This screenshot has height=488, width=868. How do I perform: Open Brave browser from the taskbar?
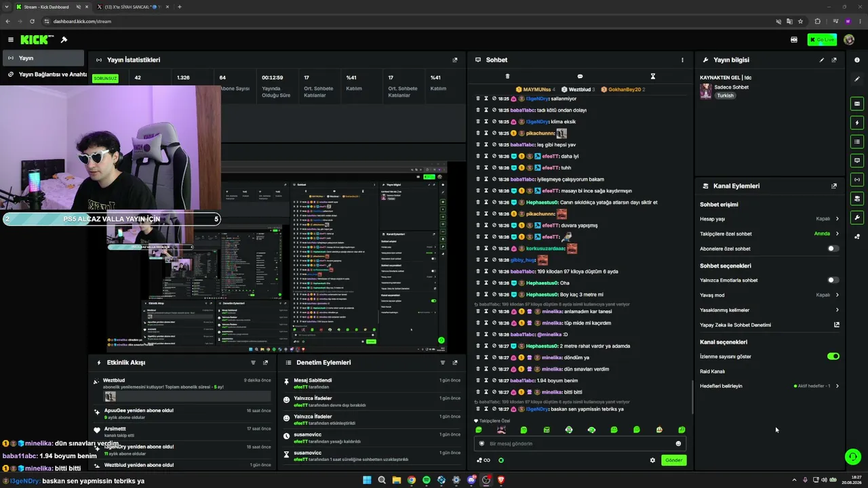click(501, 480)
